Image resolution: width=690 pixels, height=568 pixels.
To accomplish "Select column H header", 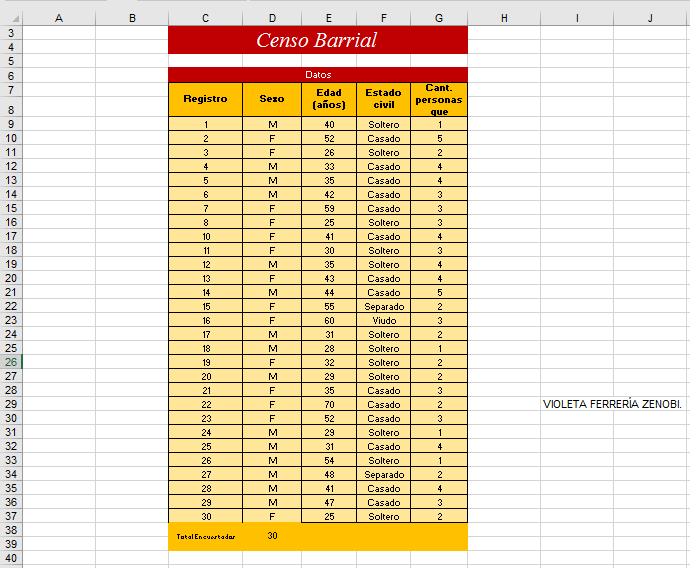I will (504, 18).
